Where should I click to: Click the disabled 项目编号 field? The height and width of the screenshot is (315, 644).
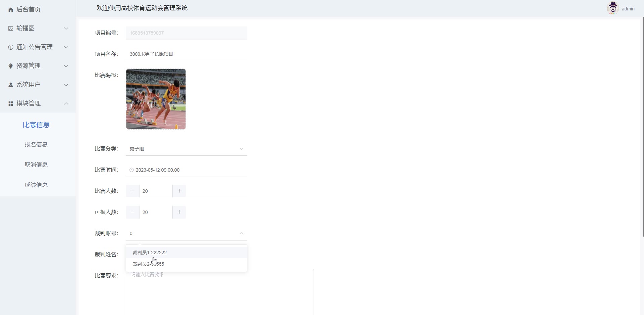(187, 33)
